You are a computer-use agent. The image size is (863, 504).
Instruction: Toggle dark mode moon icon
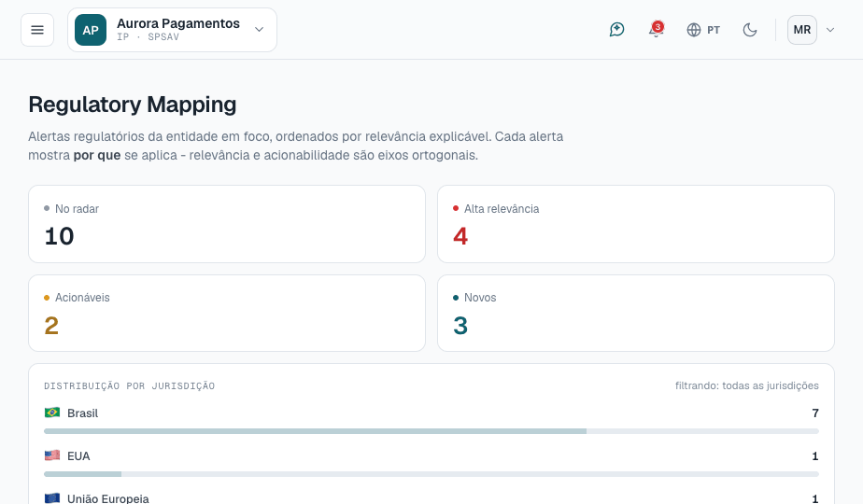pos(750,30)
